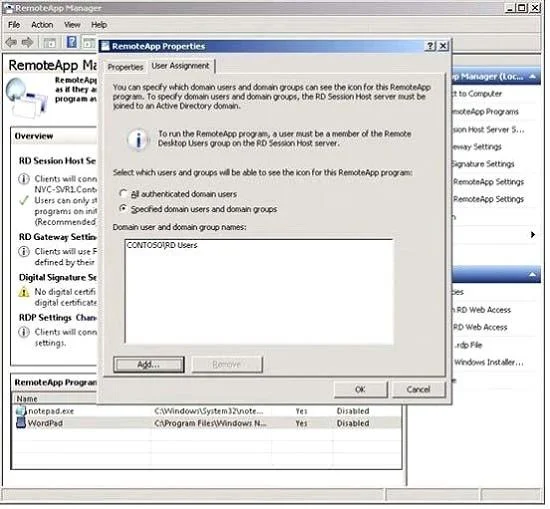Click the show/hide console tree toolbar icon
Viewport: 550px width, 509px height.
(49, 43)
